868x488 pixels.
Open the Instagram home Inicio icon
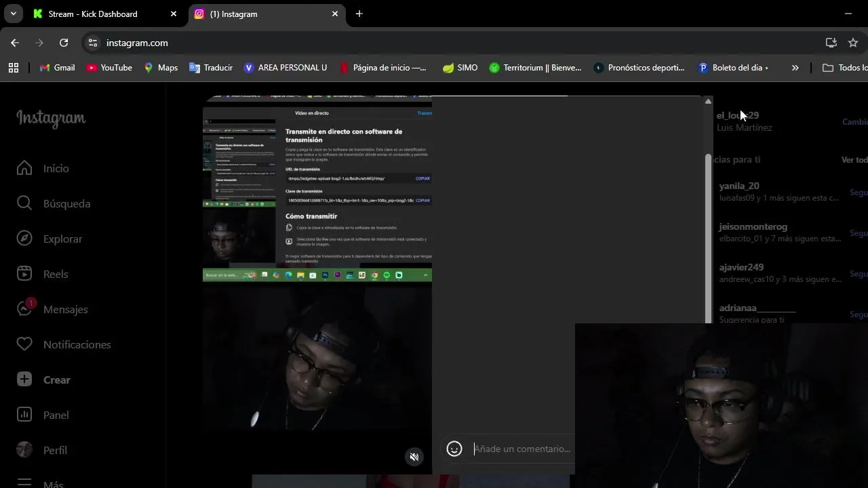tap(24, 168)
